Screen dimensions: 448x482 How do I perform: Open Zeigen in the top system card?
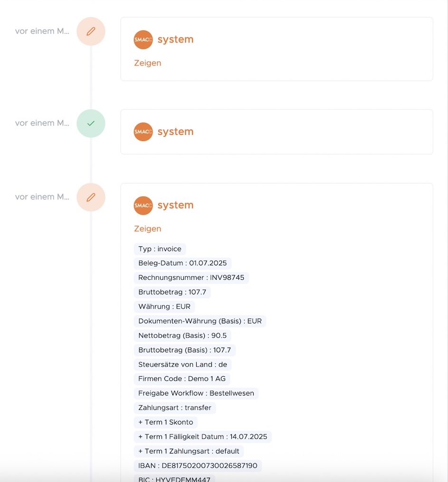(147, 63)
